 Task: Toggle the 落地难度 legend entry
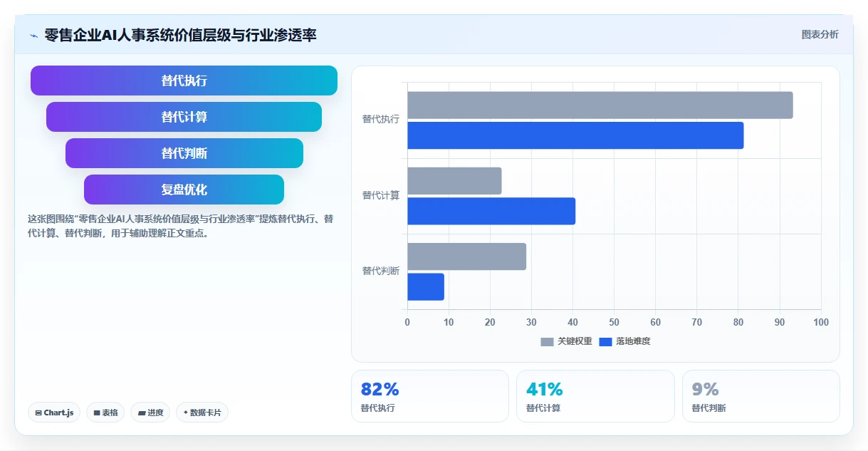(x=624, y=341)
